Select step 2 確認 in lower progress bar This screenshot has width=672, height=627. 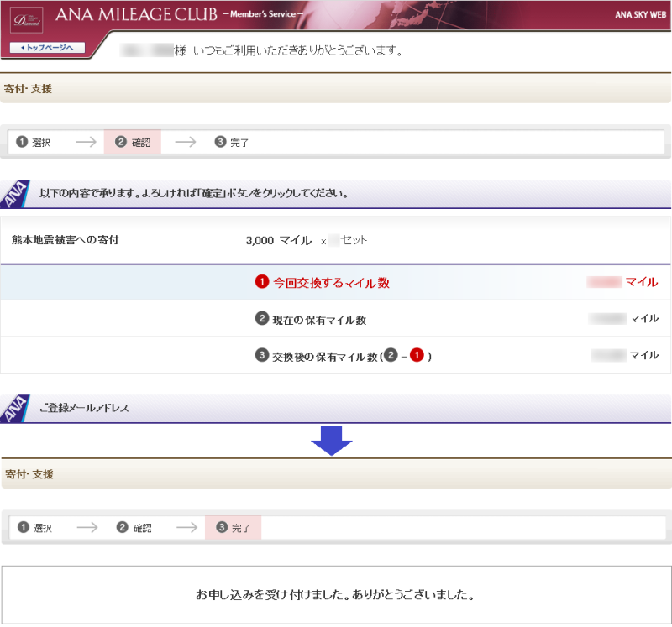coord(134,528)
